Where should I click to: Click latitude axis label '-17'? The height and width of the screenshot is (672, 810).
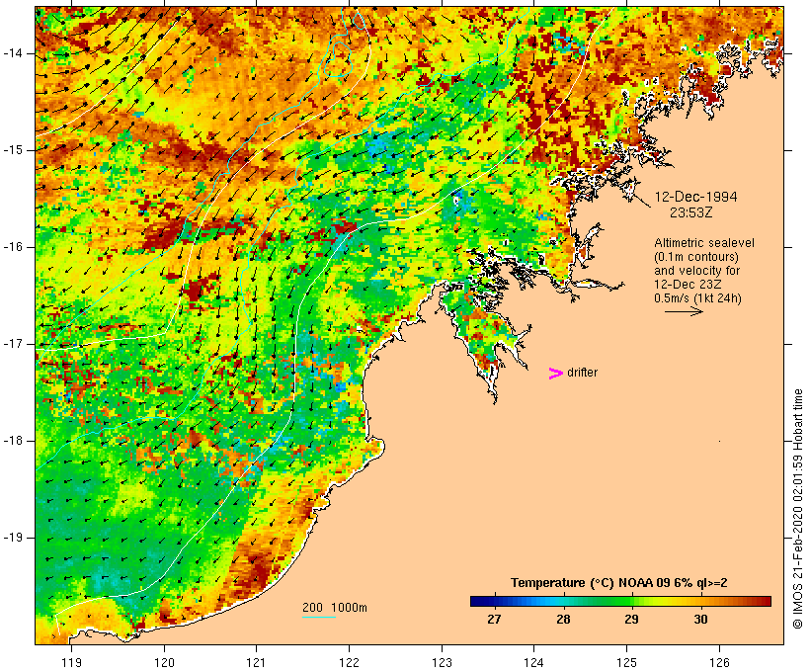pyautogui.click(x=13, y=344)
